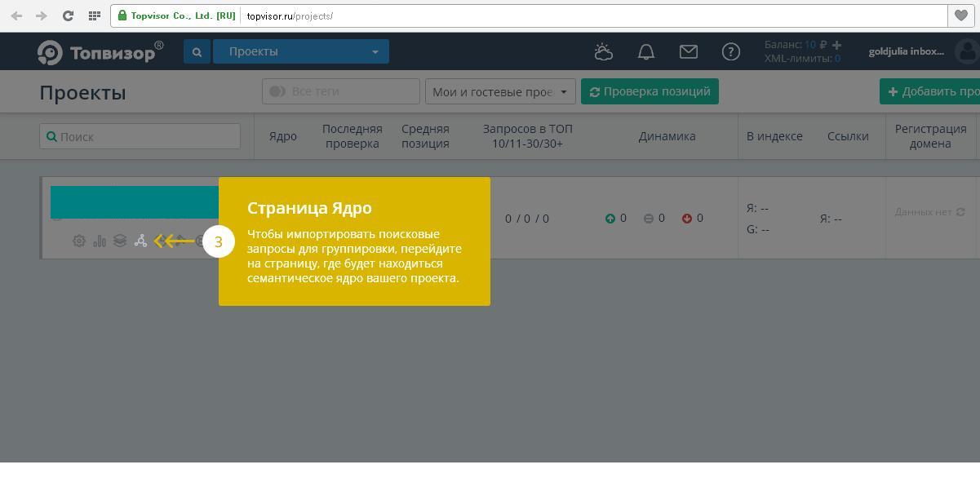980x500 pixels.
Task: Open the Проекты section dropdown
Action: pyautogui.click(x=301, y=51)
